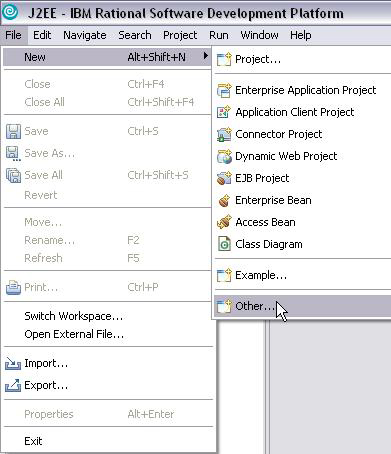Click the Dynamic Web Project globe icon
This screenshot has width=391, height=454.
tap(224, 156)
